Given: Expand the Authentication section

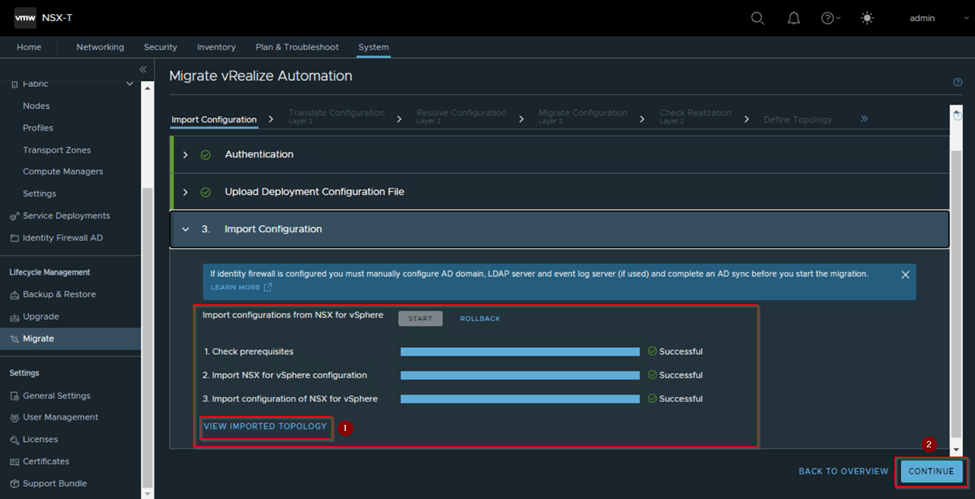Looking at the screenshot, I should (186, 155).
